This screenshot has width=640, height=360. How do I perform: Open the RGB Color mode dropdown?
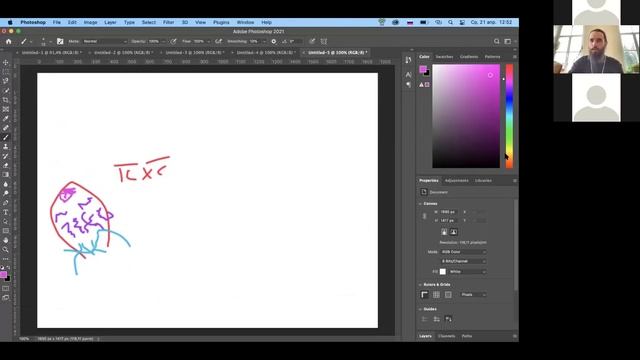click(x=463, y=252)
